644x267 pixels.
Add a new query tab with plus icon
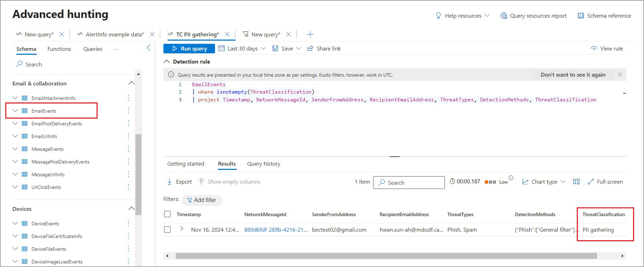[310, 34]
